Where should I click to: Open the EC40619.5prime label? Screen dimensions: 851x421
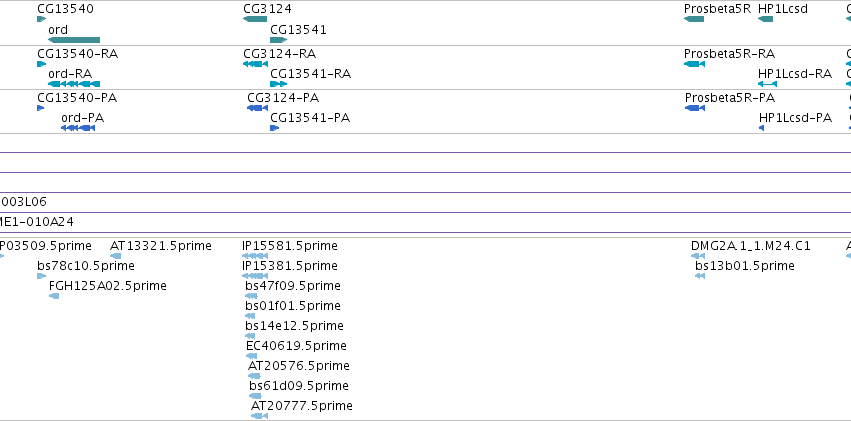coord(296,346)
